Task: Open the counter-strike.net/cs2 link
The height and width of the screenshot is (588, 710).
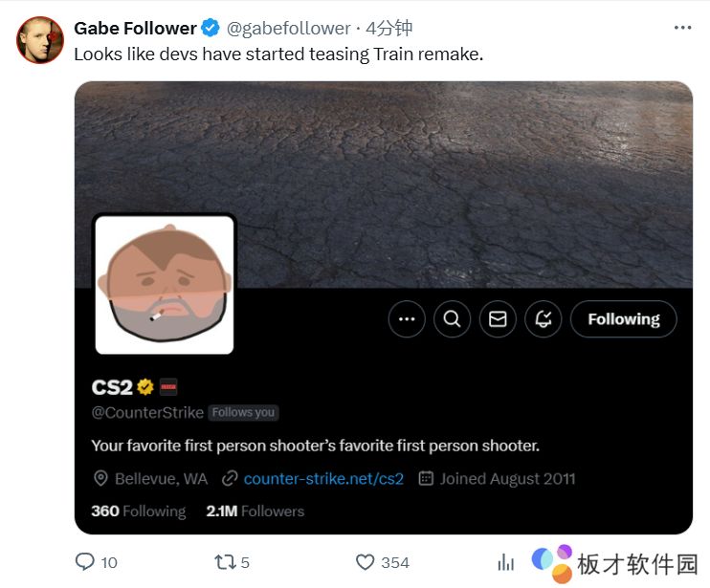Action: [323, 478]
